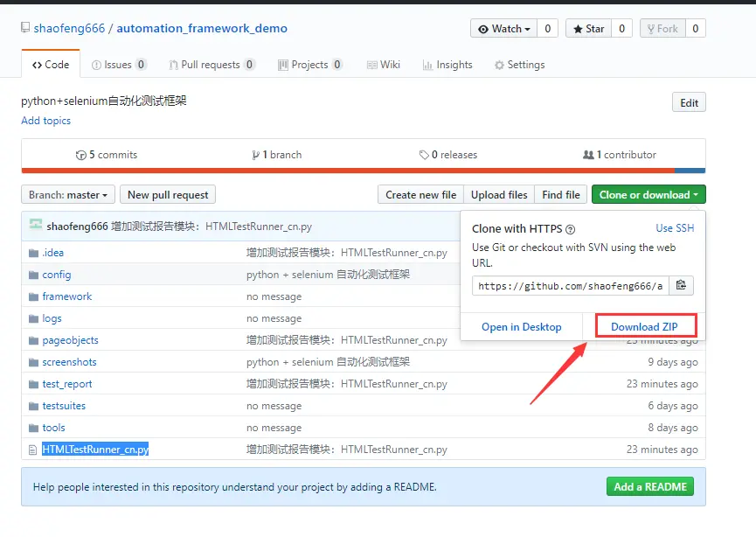The width and height of the screenshot is (756, 537).
Task: Click "8 days ago" in tools row
Action: tap(673, 428)
